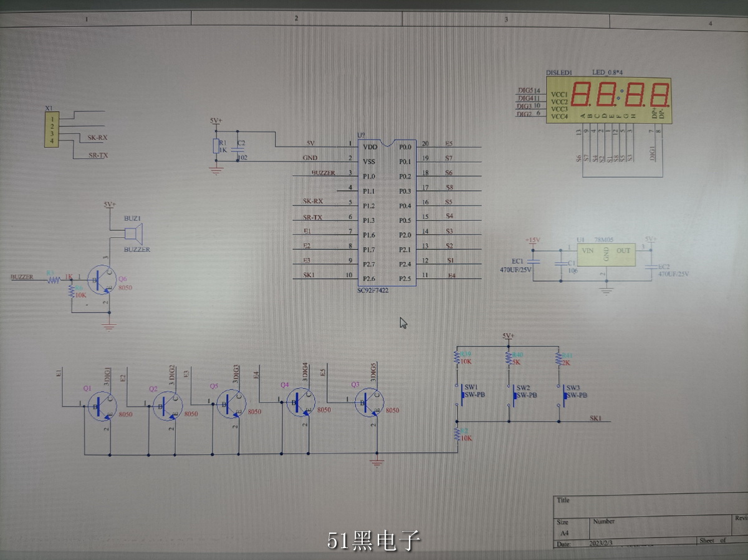Screen dimensions: 748x560
Task: Click the OUT pin on the regulator
Action: (623, 250)
